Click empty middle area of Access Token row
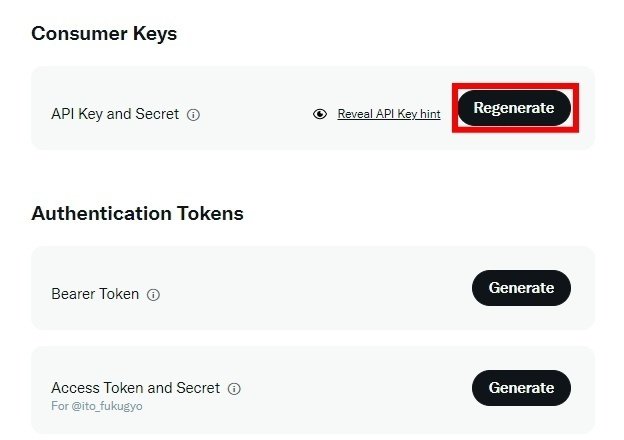 tap(350, 390)
